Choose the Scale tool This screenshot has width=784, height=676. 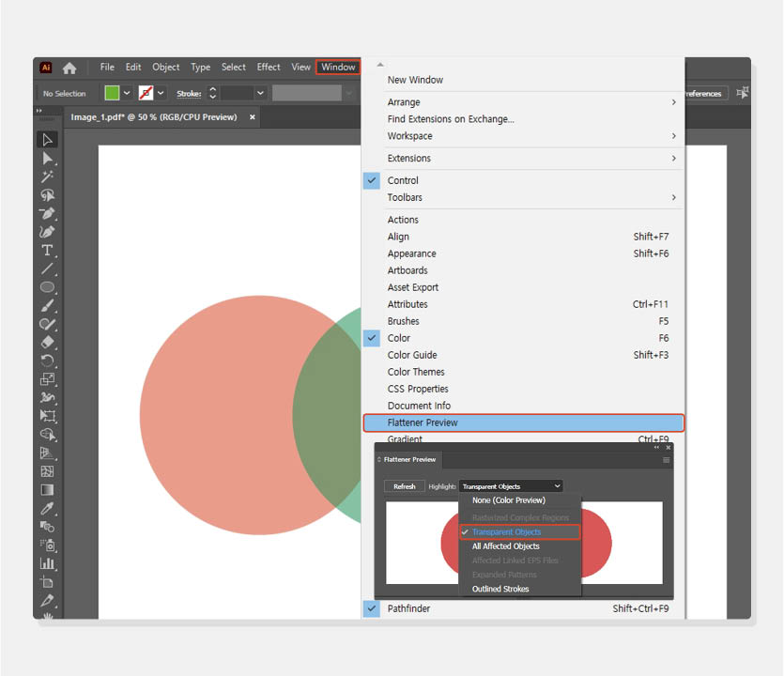(48, 379)
